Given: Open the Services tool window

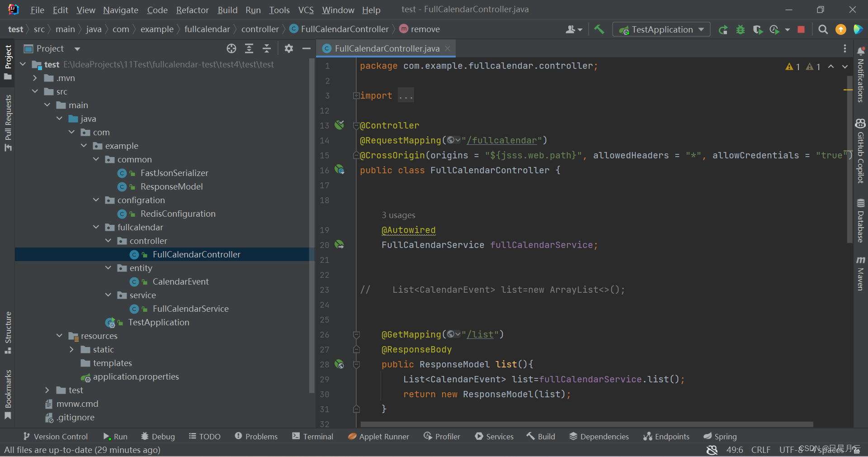Looking at the screenshot, I should [x=494, y=437].
